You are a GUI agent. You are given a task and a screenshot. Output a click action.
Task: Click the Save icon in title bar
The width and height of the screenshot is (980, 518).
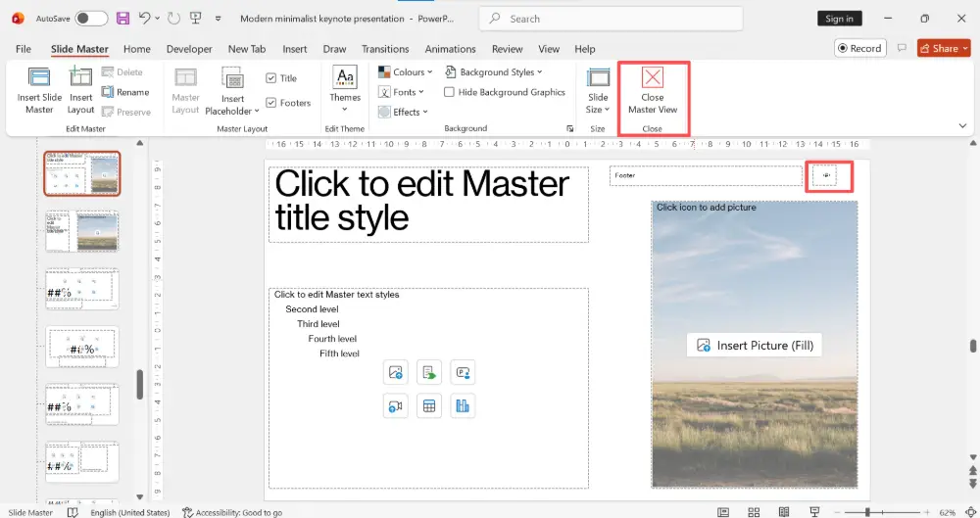[123, 19]
